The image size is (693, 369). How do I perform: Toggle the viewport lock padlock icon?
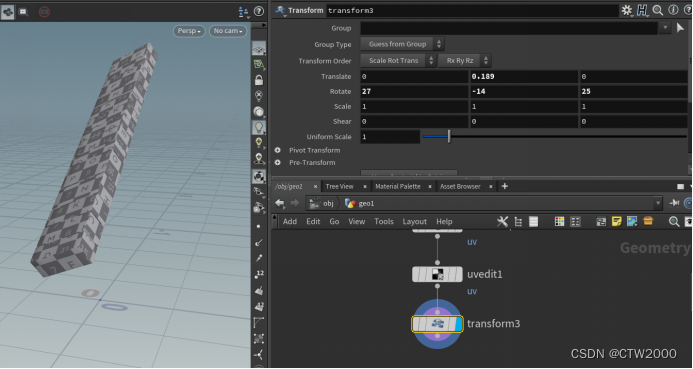coord(259,80)
